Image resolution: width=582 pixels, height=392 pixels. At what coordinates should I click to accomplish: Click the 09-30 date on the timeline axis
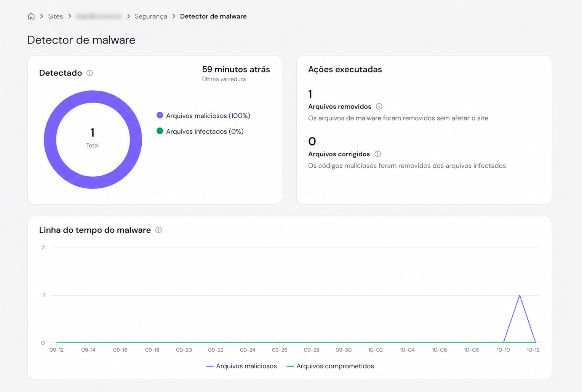coord(343,350)
